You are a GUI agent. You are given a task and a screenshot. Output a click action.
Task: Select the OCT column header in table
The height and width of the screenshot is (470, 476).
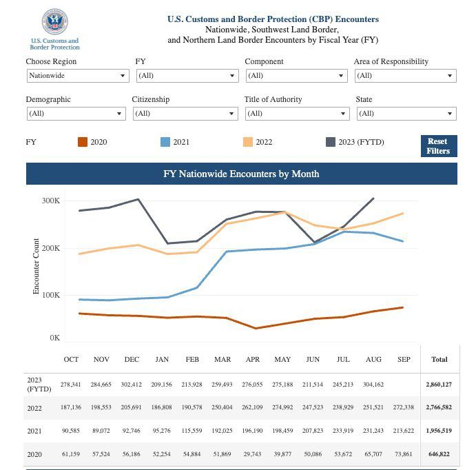(x=71, y=359)
